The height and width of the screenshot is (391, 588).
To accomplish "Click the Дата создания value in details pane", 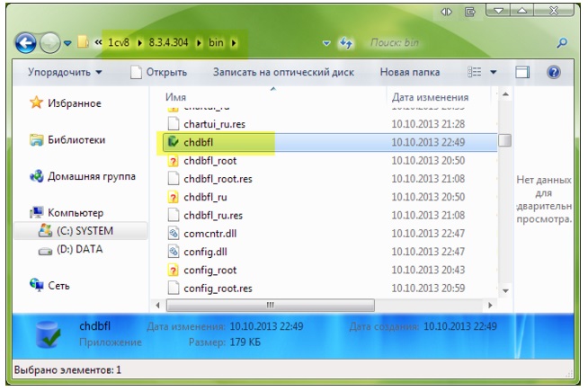I will coord(460,326).
